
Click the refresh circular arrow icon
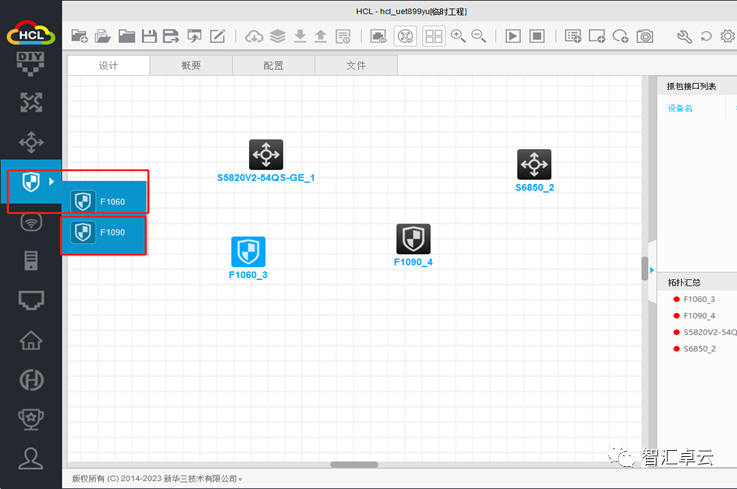(x=706, y=36)
